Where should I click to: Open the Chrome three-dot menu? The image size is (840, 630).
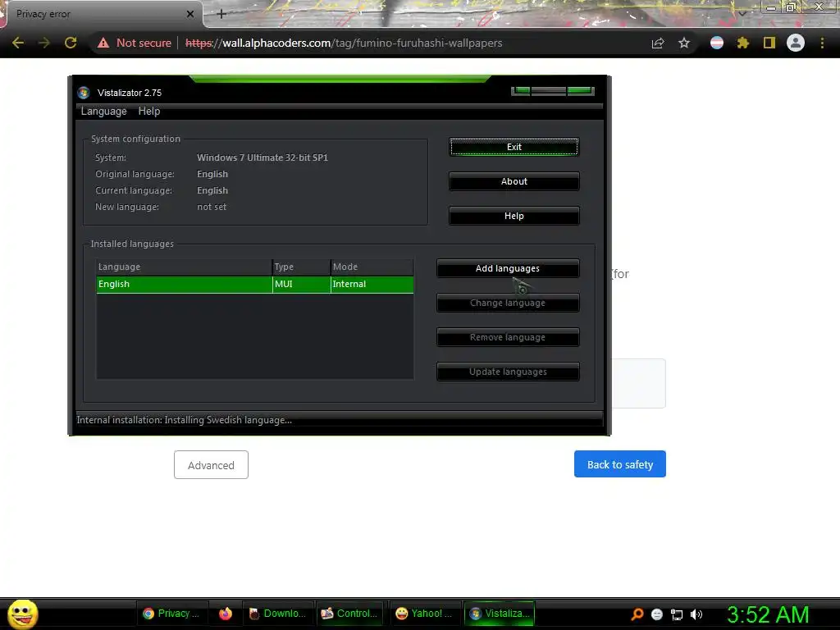pyautogui.click(x=822, y=43)
